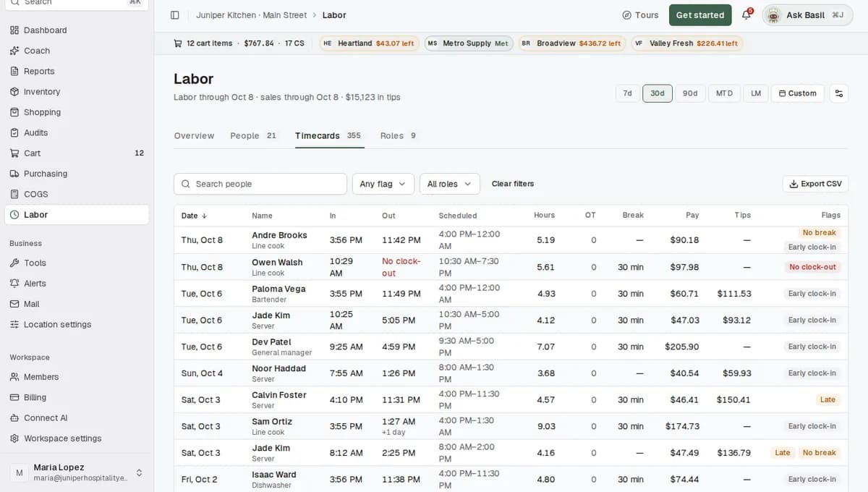The height and width of the screenshot is (492, 868).
Task: Click Andre Brooks' No break flag
Action: coord(819,233)
